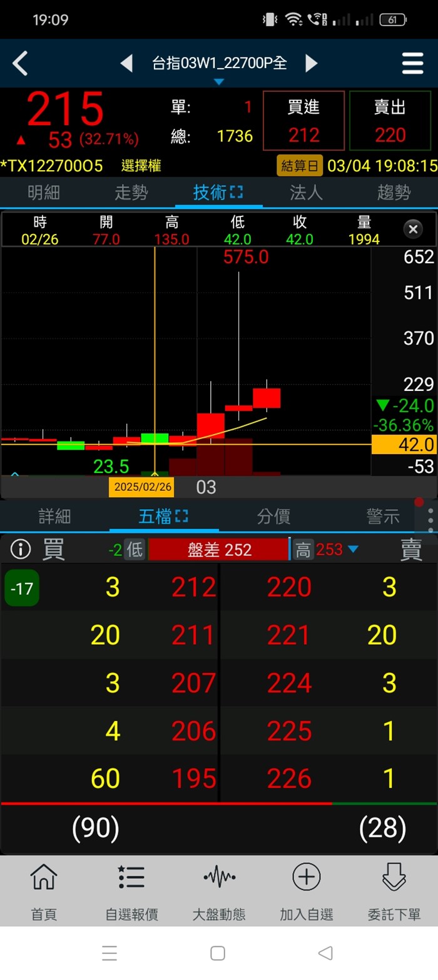438x980 pixels.
Task: Go to previous contract with left triangle
Action: 126,63
